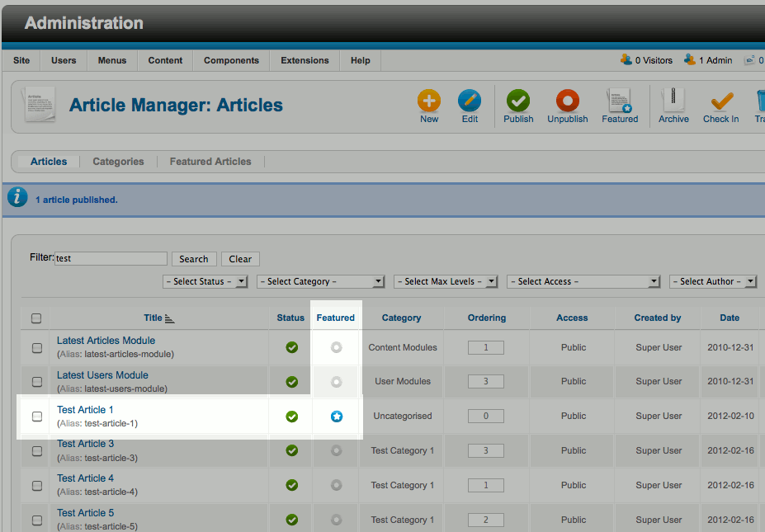Click published status icon for Latest Articles Module
The image size is (765, 532).
pyautogui.click(x=291, y=347)
